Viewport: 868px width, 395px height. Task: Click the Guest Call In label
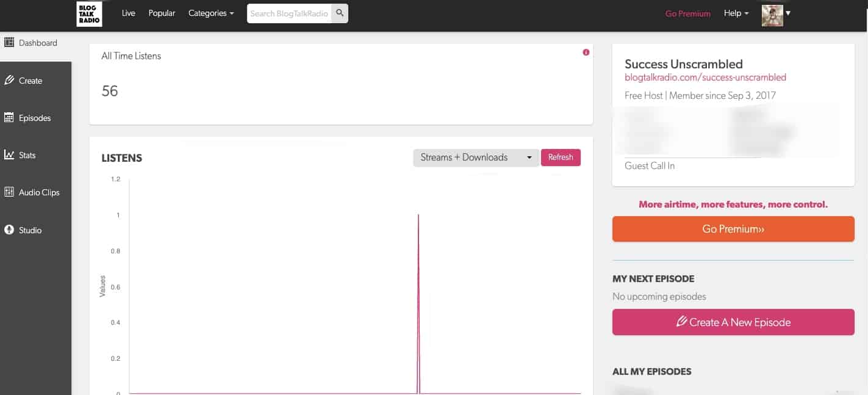(x=650, y=165)
